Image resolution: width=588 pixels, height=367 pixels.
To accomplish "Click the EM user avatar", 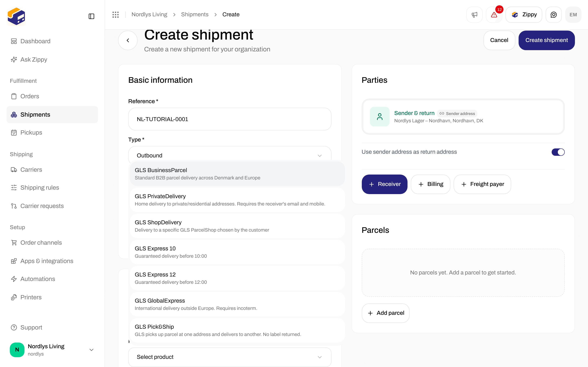I will coord(573,14).
